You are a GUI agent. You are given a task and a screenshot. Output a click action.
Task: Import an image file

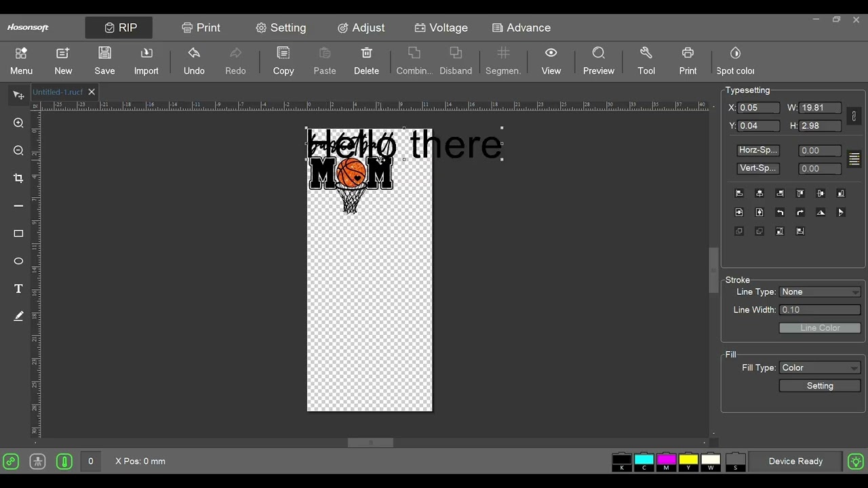(x=146, y=60)
